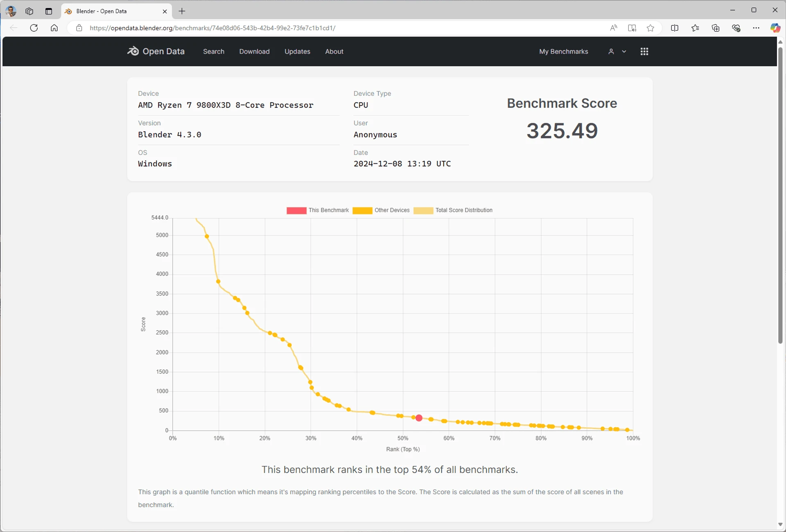Screen dimensions: 786x532
Task: Click the vertical scrollbar thumb
Action: point(780,196)
